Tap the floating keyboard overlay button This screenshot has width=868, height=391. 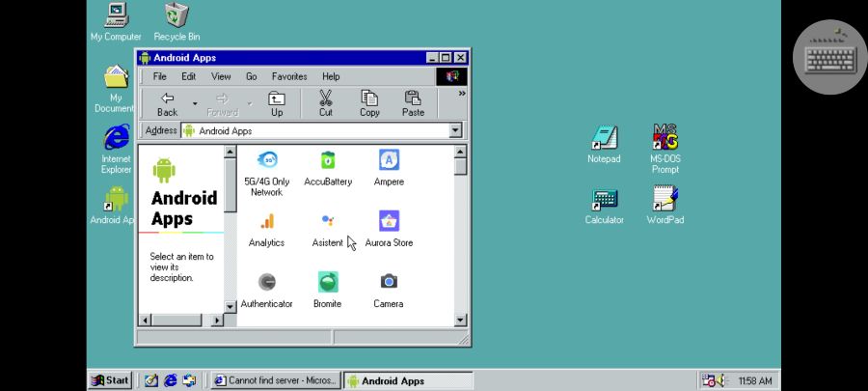click(829, 57)
